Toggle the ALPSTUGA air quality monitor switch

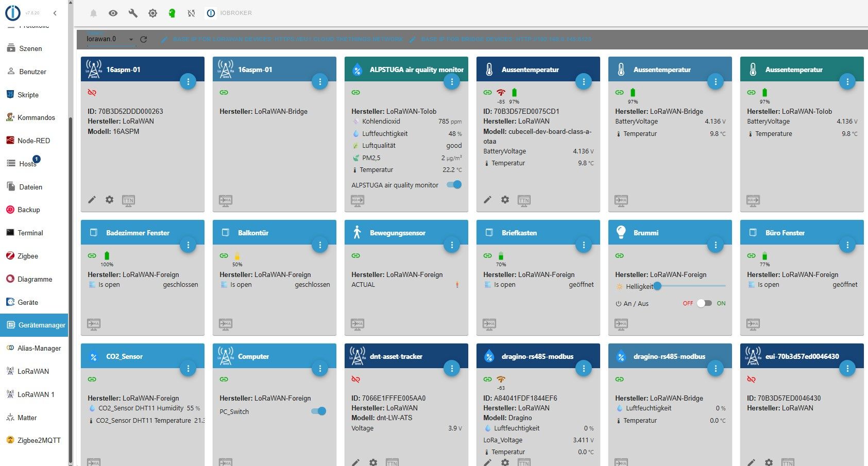coord(454,185)
